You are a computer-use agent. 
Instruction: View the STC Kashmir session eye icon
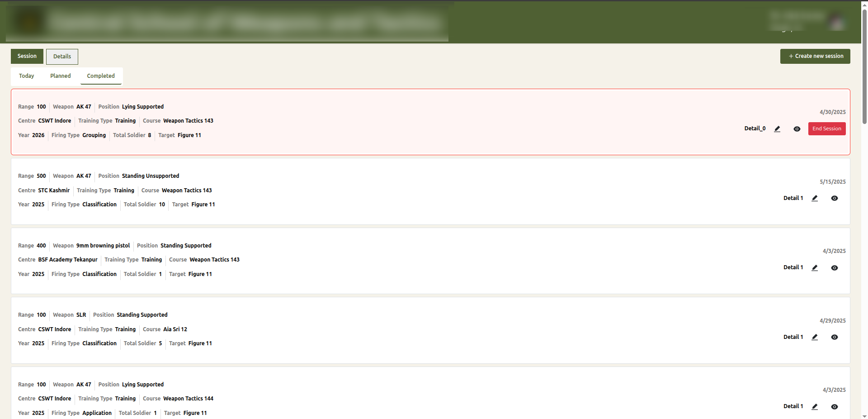coord(835,198)
